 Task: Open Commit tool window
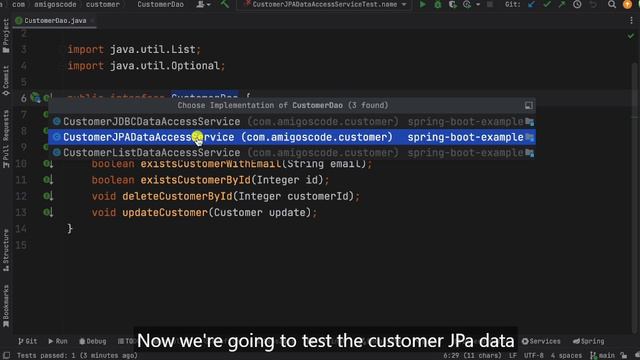coord(6,80)
